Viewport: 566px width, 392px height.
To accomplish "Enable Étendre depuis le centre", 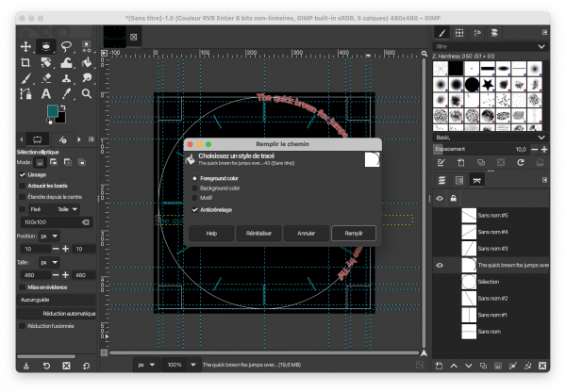I will (23, 197).
